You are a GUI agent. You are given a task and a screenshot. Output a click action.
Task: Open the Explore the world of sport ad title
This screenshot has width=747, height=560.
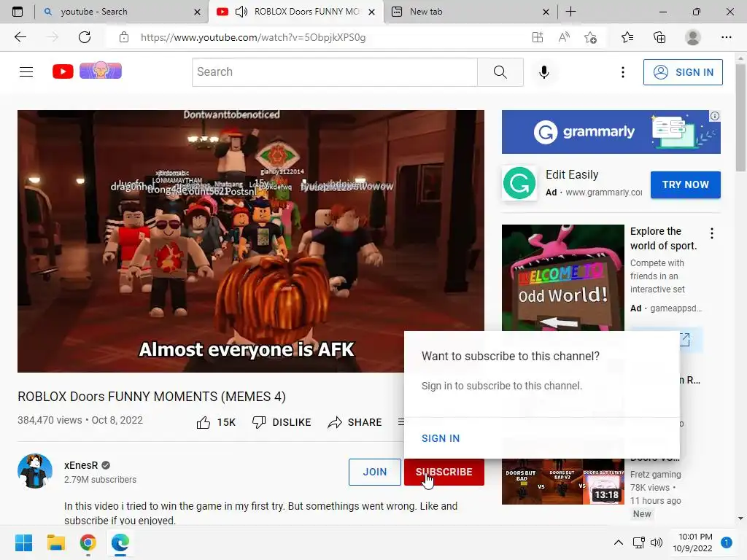663,238
